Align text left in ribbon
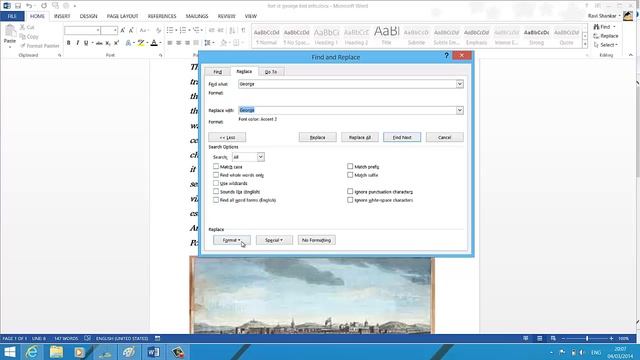The height and width of the screenshot is (360, 640). tap(170, 43)
